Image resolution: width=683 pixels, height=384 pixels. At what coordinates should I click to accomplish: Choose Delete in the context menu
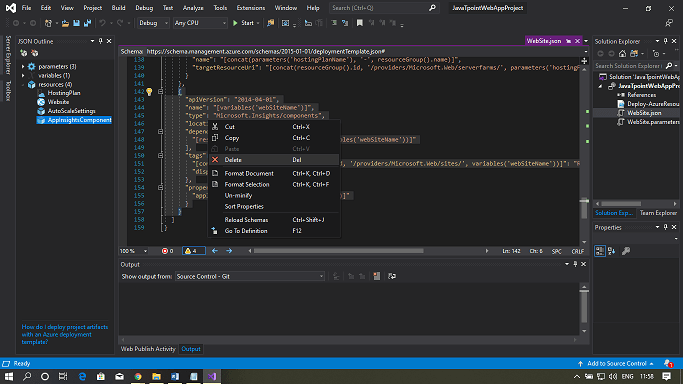point(274,160)
